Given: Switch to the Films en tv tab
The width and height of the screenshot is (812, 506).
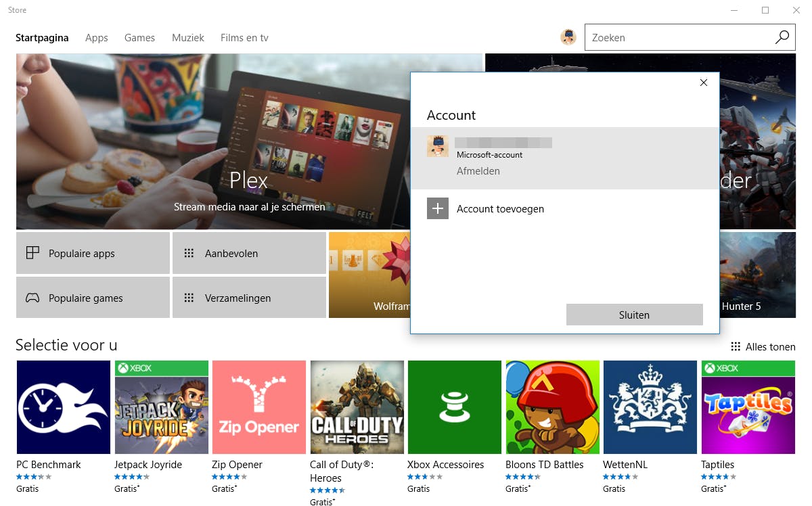Looking at the screenshot, I should click(x=244, y=38).
